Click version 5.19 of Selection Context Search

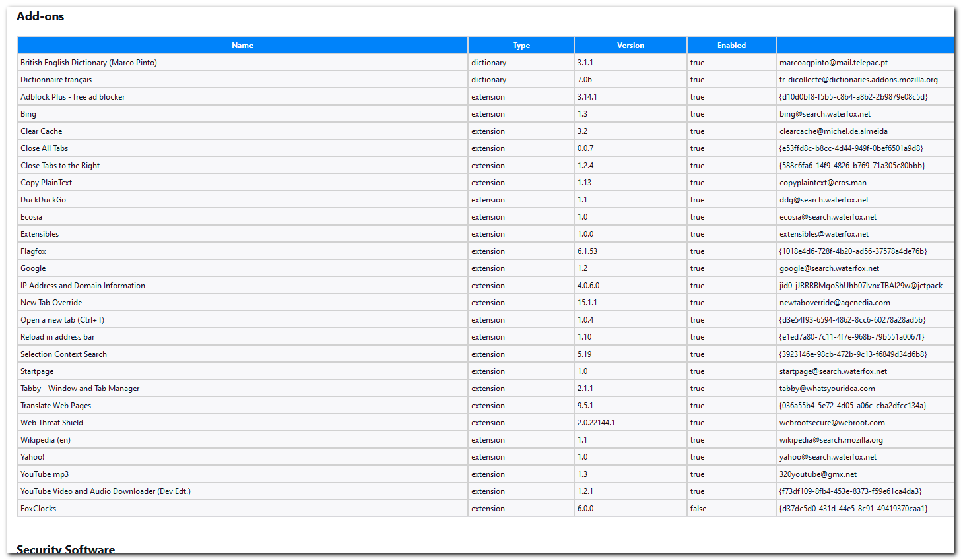(x=584, y=354)
